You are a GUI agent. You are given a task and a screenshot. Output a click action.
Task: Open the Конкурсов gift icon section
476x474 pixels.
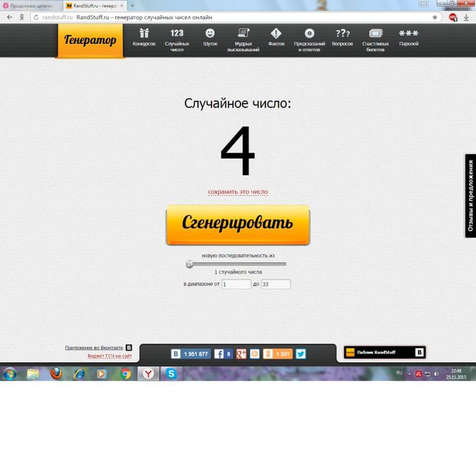tap(143, 37)
